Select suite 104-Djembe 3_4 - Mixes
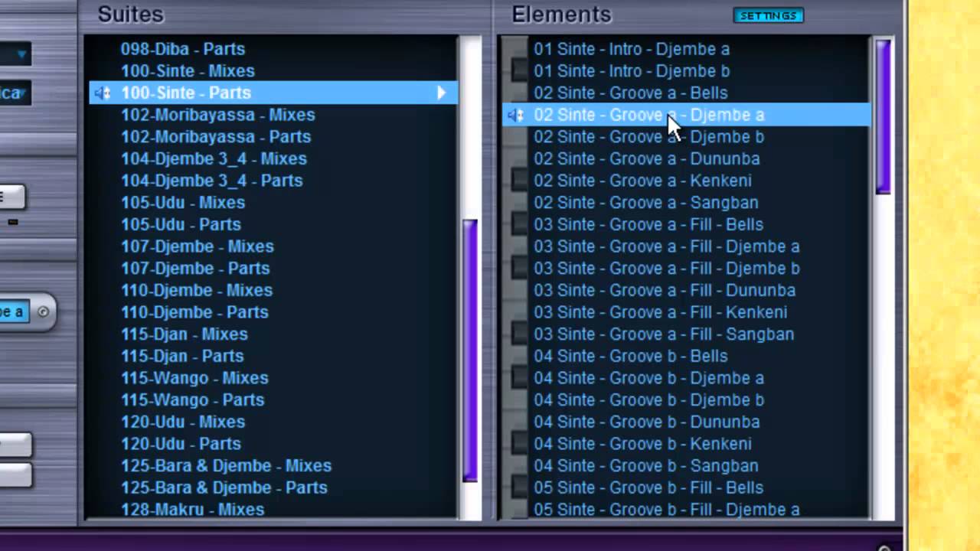The width and height of the screenshot is (980, 551). click(x=214, y=159)
